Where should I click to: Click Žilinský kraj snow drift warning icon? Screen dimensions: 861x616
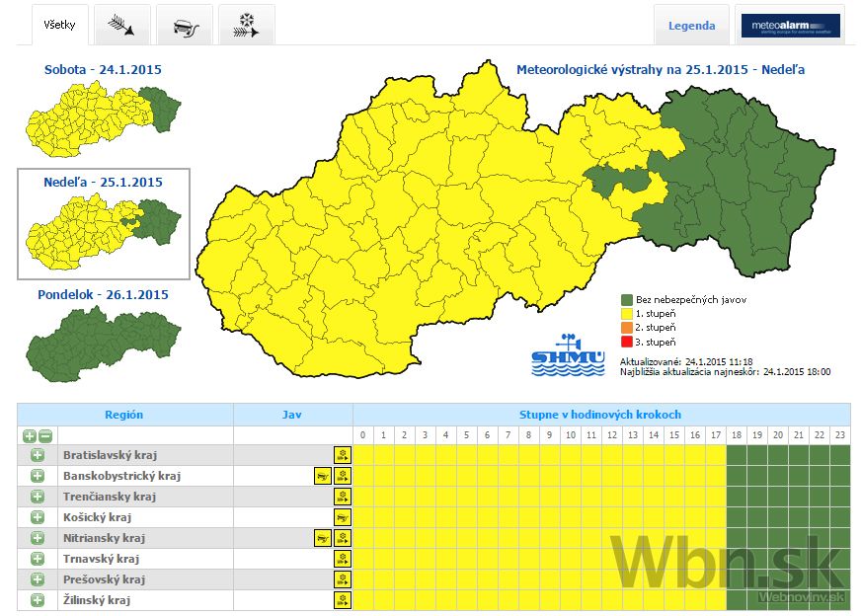(343, 600)
